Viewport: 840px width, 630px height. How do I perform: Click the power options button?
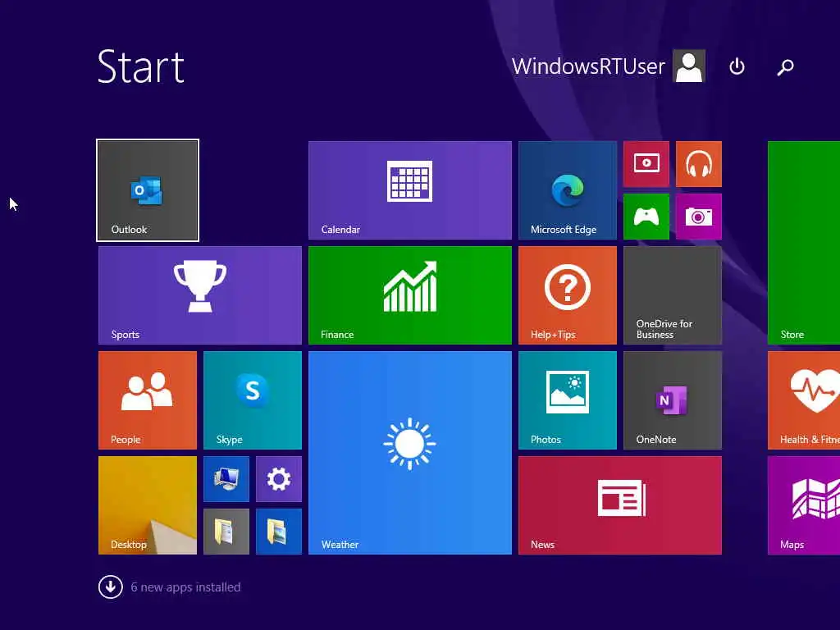(x=737, y=66)
